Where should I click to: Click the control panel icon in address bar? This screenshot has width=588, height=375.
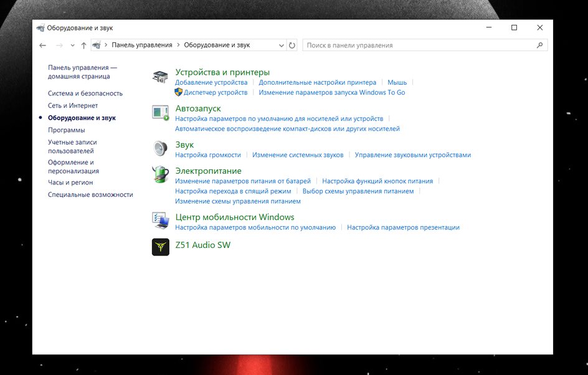[97, 45]
